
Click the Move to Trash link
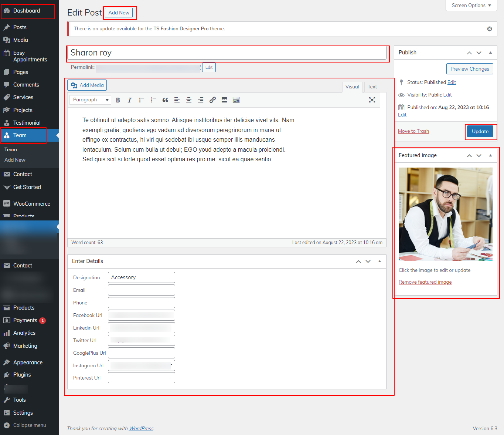(413, 131)
